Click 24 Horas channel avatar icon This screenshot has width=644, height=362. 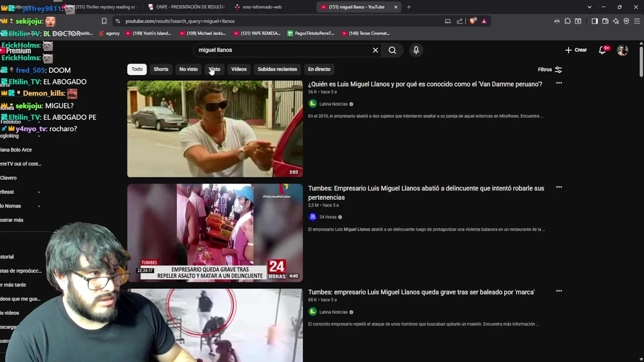(312, 217)
